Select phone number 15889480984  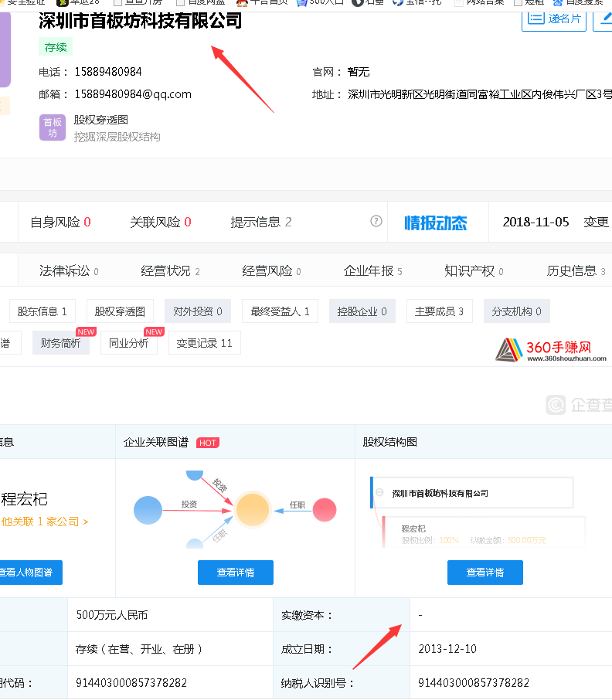[x=108, y=72]
